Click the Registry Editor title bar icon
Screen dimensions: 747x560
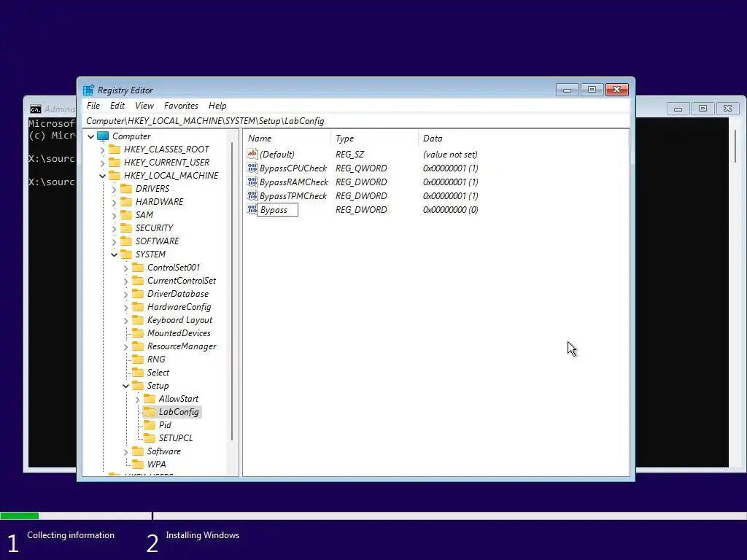coord(88,90)
